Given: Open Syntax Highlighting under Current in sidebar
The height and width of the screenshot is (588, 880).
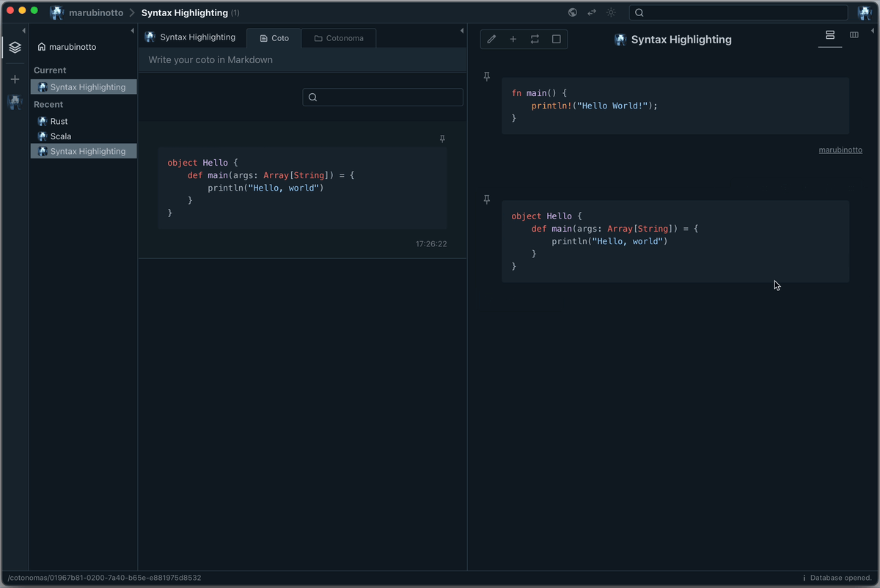Looking at the screenshot, I should click(84, 87).
